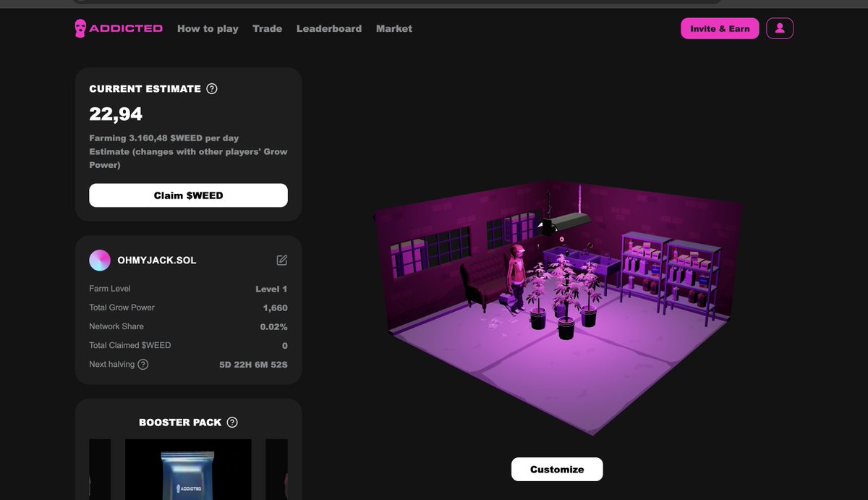Image resolution: width=868 pixels, height=500 pixels.
Task: Click the CURRENT ESTIMATE heading
Action: 145,89
